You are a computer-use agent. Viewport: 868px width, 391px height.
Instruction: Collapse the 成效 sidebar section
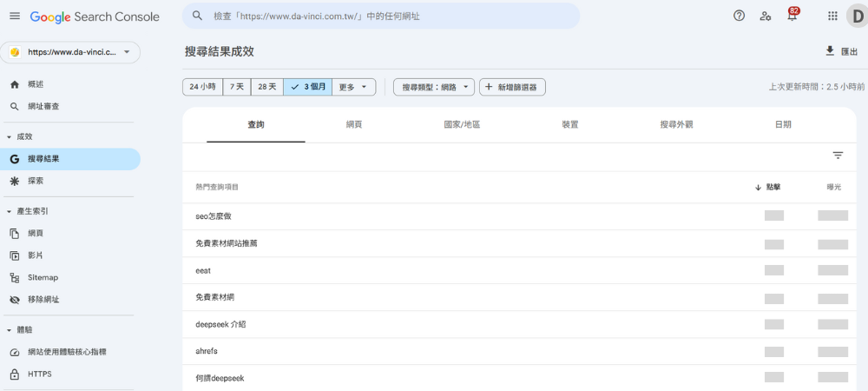(9, 136)
